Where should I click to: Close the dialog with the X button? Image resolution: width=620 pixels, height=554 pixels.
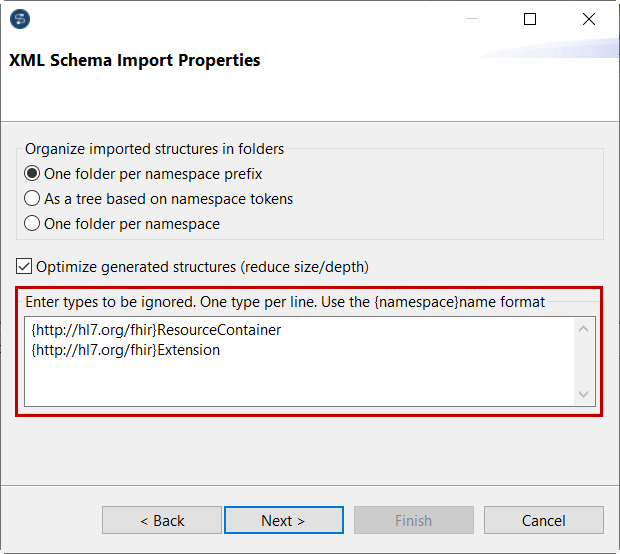(x=586, y=19)
